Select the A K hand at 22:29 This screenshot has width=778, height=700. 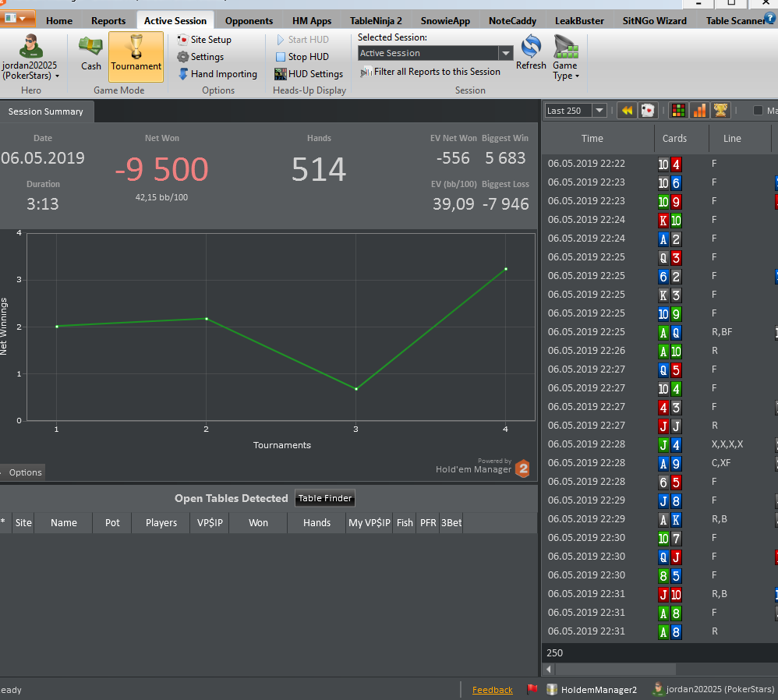tap(660, 519)
